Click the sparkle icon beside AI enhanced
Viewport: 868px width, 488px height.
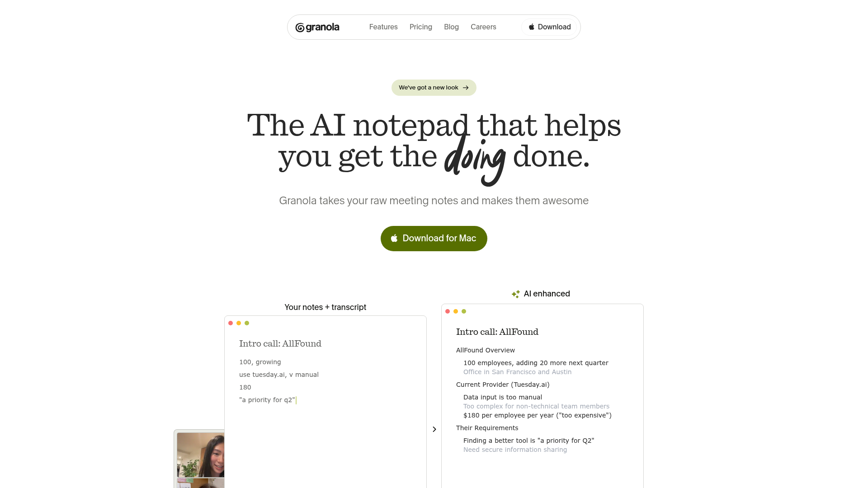click(516, 294)
